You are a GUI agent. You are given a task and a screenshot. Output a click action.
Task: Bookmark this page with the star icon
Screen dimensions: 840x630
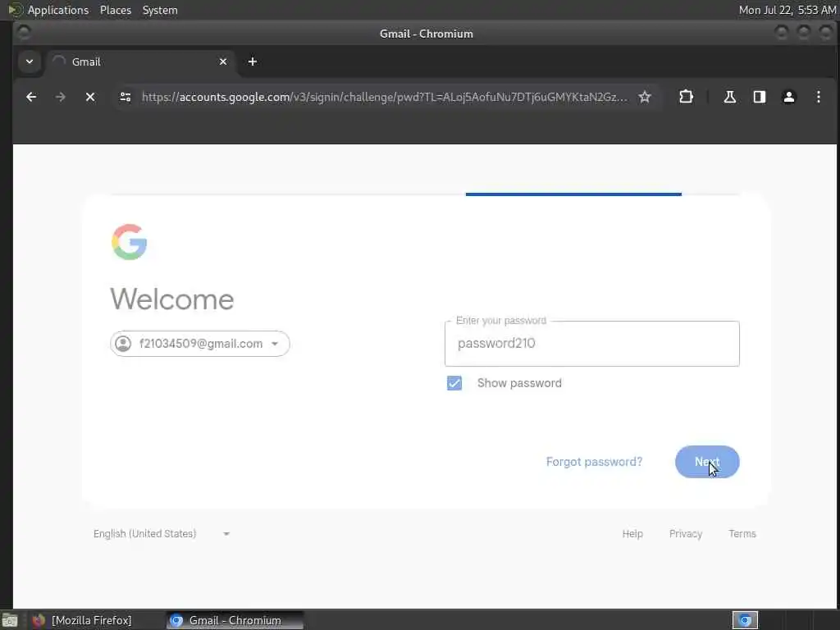point(645,97)
